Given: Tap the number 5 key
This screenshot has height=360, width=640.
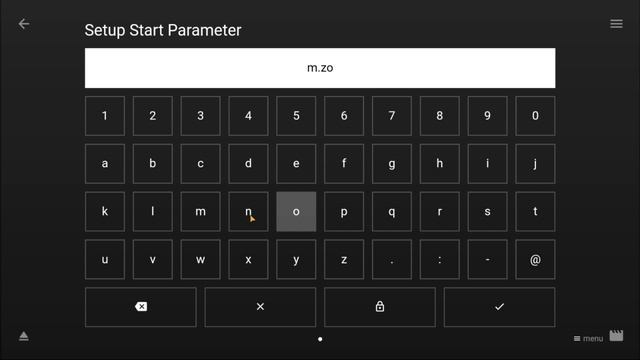Looking at the screenshot, I should (x=296, y=116).
